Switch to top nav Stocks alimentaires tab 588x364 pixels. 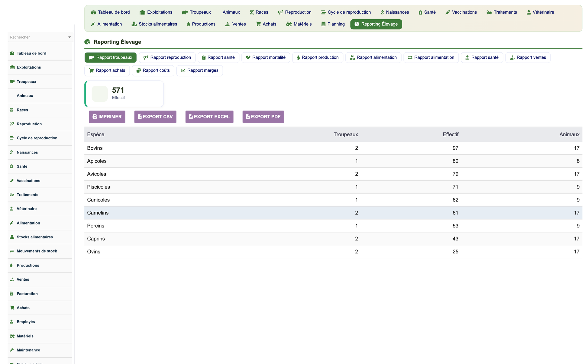[x=154, y=24]
